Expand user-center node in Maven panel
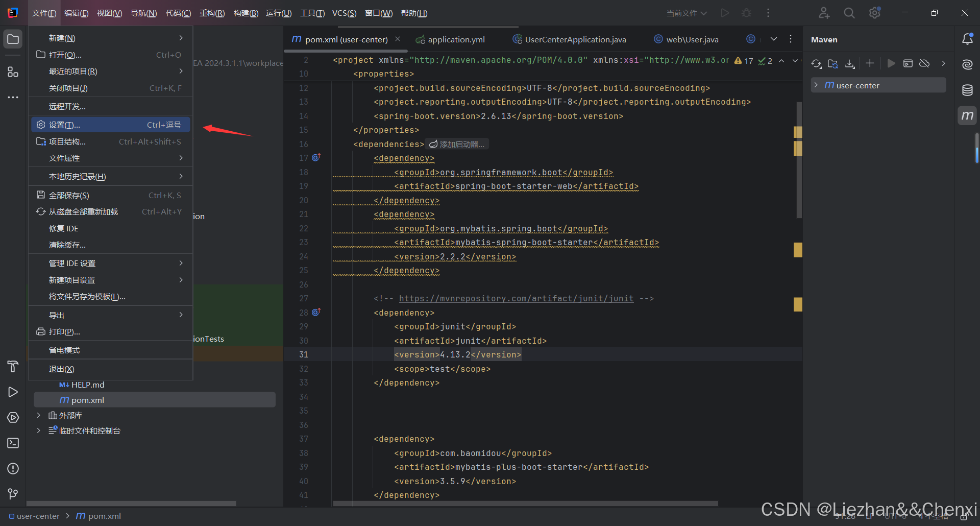 coord(816,85)
